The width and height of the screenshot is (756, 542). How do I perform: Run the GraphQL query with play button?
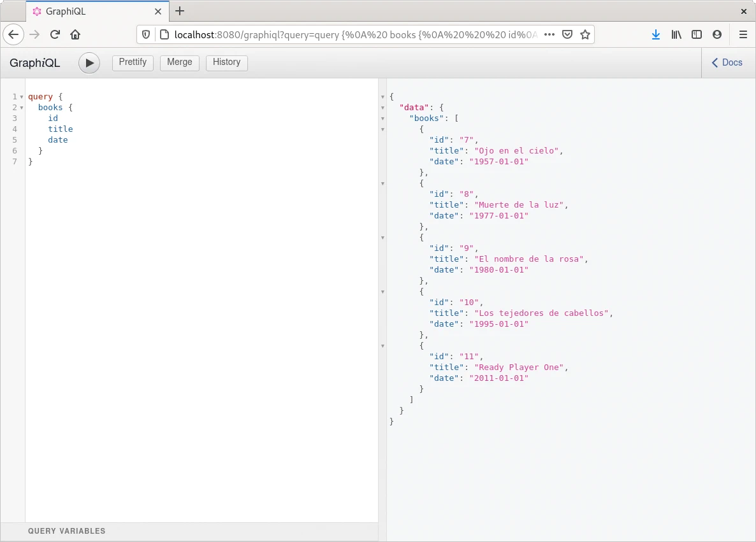(x=89, y=63)
